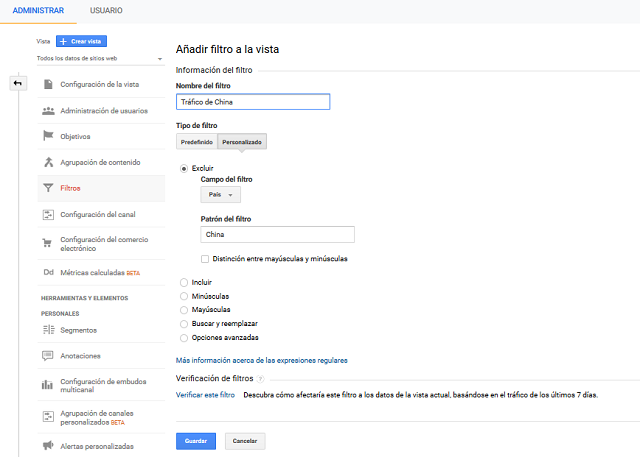Expand the País filter field dropdown
The width and height of the screenshot is (640, 457).
pyautogui.click(x=220, y=195)
